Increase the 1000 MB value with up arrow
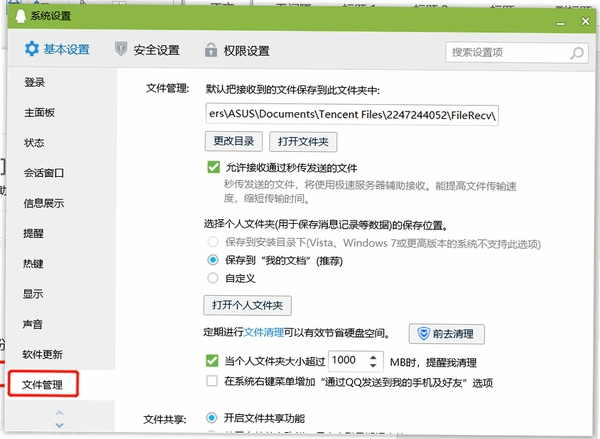600x439 pixels. click(373, 357)
